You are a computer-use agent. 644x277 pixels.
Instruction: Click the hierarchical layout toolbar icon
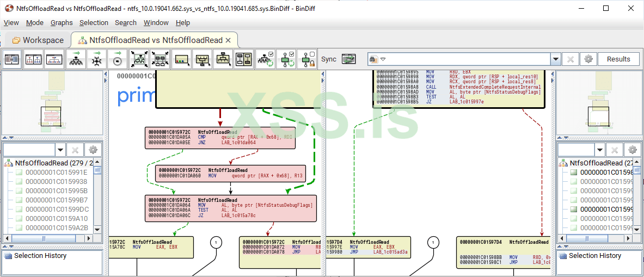coord(75,59)
